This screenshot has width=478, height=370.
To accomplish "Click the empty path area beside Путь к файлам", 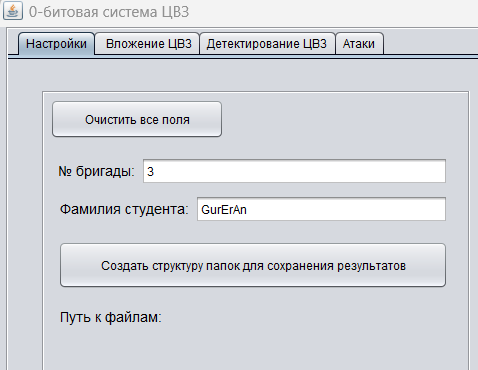I will tap(300, 317).
